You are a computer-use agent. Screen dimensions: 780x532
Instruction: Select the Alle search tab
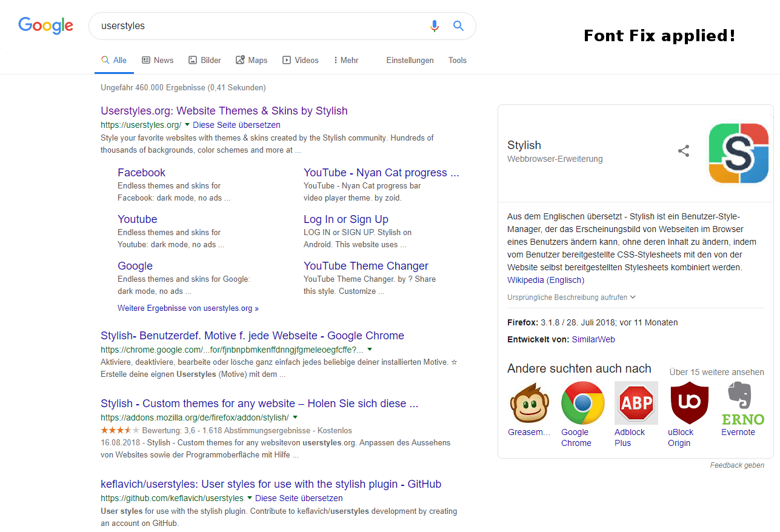point(114,60)
